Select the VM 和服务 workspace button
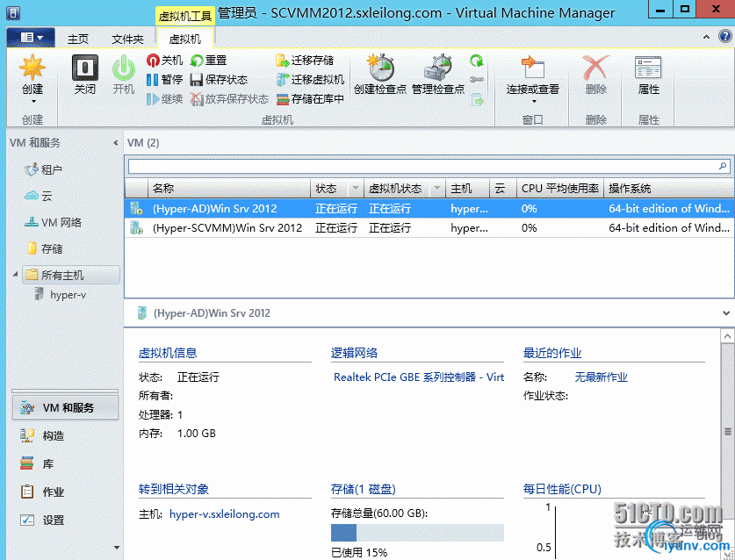 65,407
